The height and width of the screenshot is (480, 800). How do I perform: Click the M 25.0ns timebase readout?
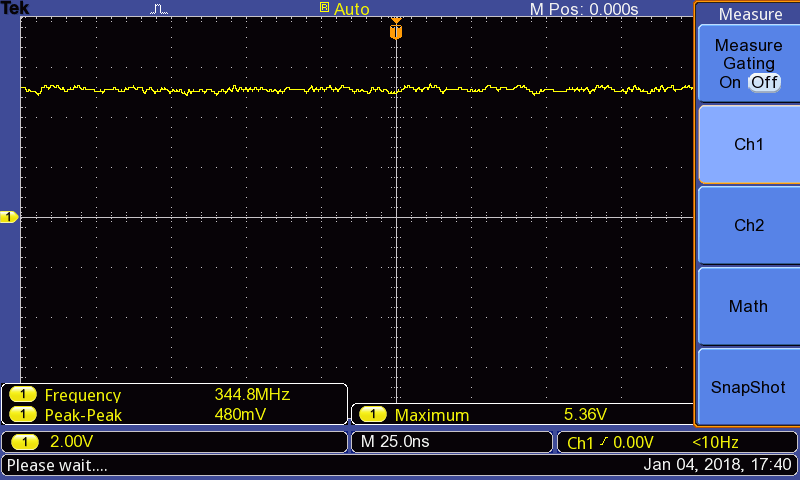[395, 442]
